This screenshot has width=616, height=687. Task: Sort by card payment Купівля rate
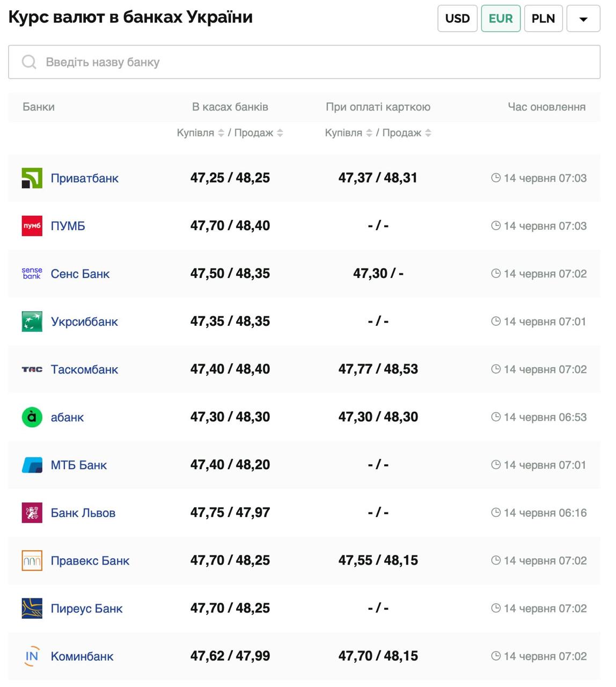tap(369, 133)
